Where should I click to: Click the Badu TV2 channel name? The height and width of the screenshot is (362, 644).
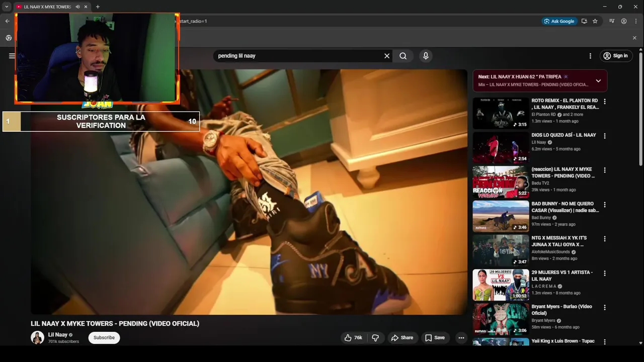[540, 183]
